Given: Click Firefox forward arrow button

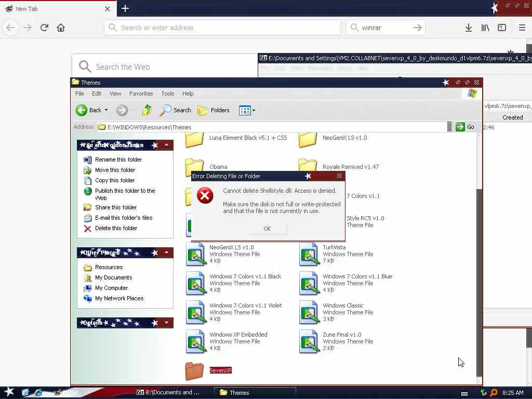Looking at the screenshot, I should (x=28, y=28).
